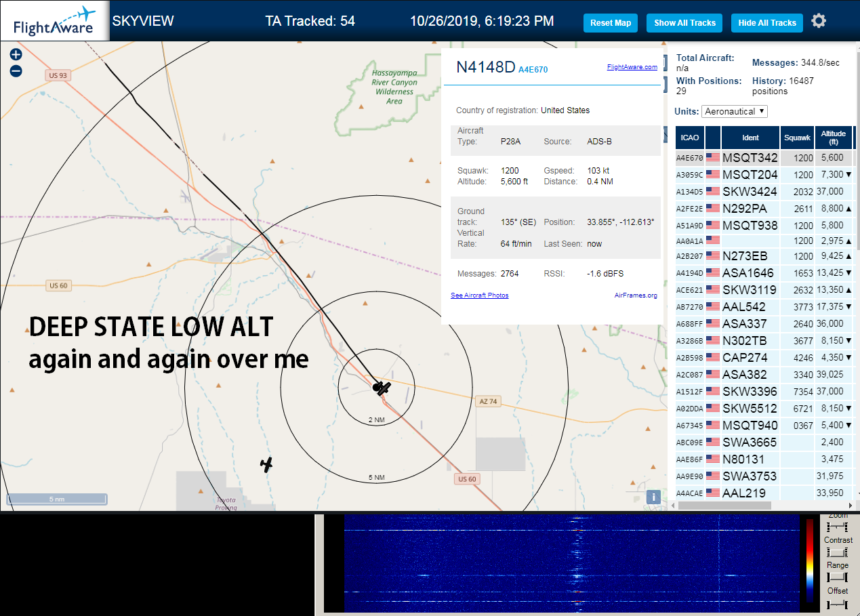860x616 pixels.
Task: Zoom in the map with plus icon
Action: 16,55
